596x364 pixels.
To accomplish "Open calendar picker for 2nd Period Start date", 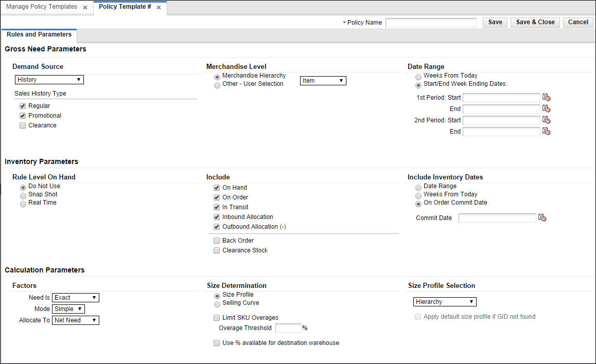I will point(546,120).
